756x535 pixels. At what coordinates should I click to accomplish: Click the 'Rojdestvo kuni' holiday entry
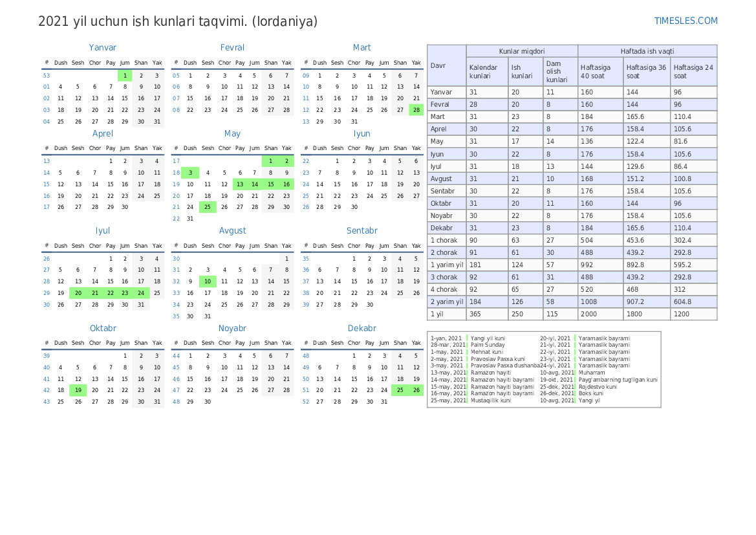tap(598, 386)
